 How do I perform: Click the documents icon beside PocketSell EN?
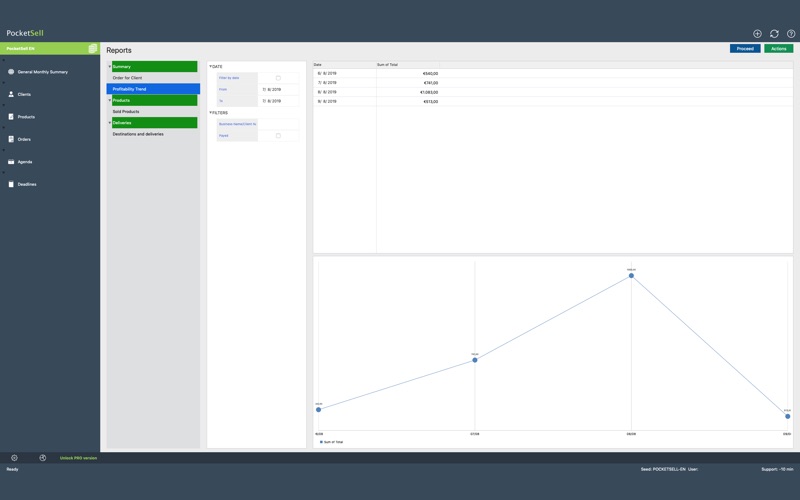tap(92, 48)
